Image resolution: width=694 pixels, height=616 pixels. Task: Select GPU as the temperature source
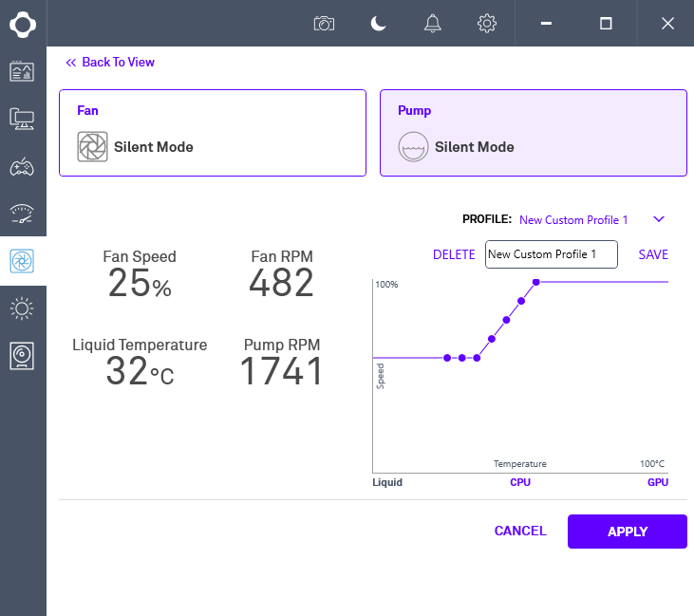tap(658, 482)
